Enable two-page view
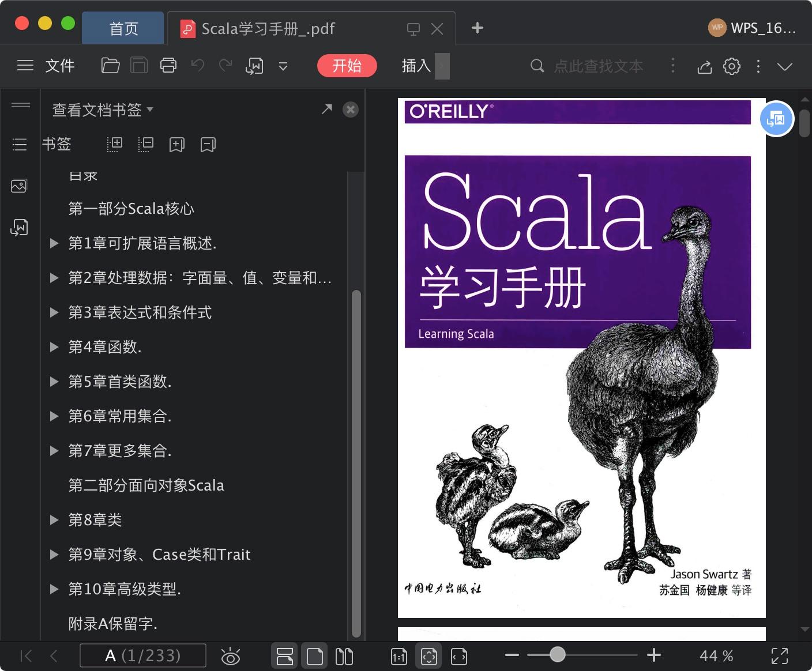This screenshot has height=671, width=812. 344,656
